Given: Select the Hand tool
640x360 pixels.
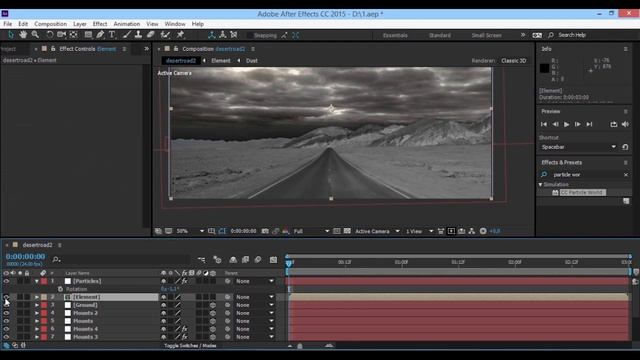Looking at the screenshot, I should (x=23, y=35).
